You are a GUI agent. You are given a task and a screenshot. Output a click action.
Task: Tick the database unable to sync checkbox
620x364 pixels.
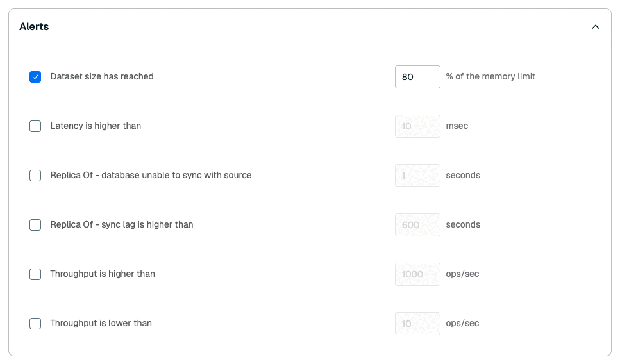[x=35, y=176]
